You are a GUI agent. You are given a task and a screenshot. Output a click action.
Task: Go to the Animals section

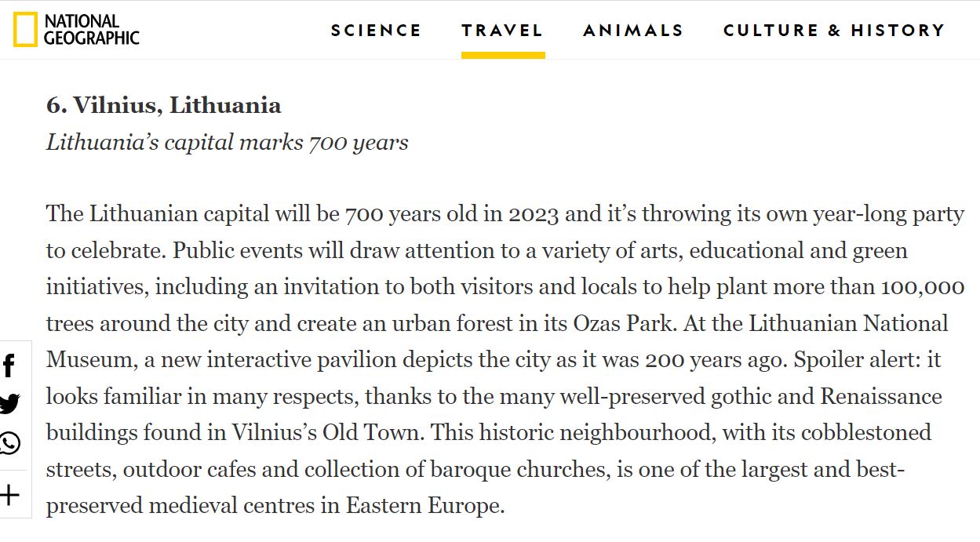[633, 31]
